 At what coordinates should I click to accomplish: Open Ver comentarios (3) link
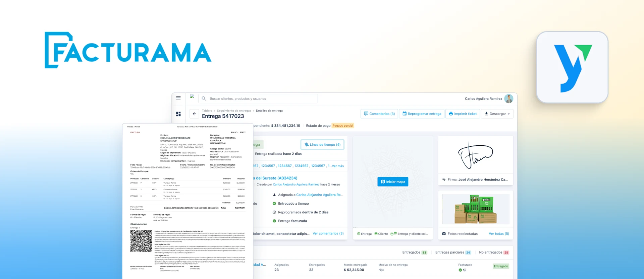point(328,233)
